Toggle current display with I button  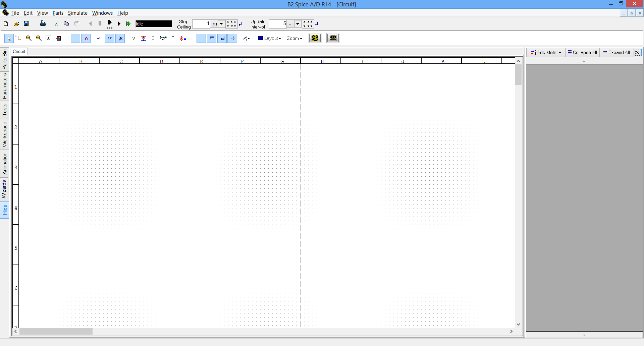click(153, 39)
